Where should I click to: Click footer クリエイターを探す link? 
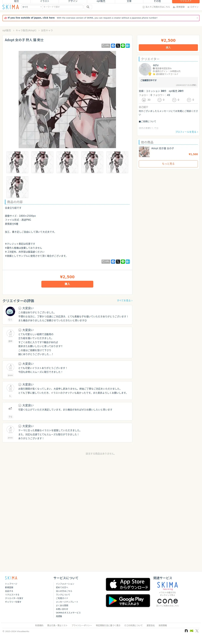tap(14, 598)
